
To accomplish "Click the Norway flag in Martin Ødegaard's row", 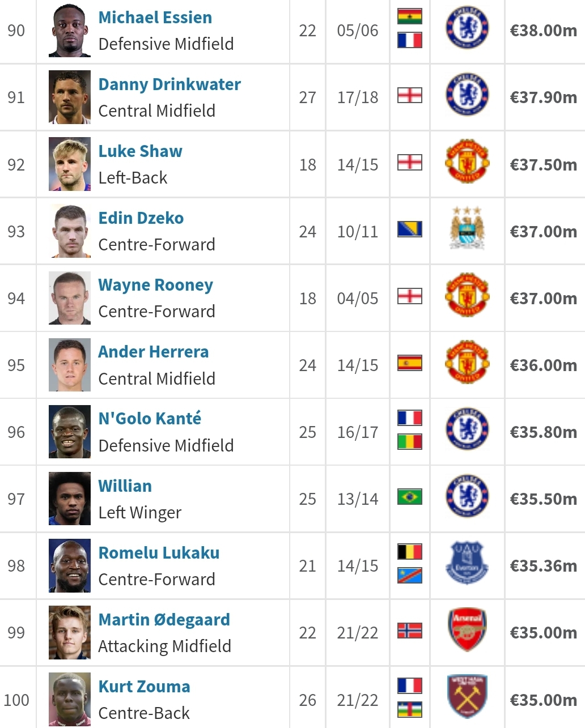I will click(x=410, y=631).
